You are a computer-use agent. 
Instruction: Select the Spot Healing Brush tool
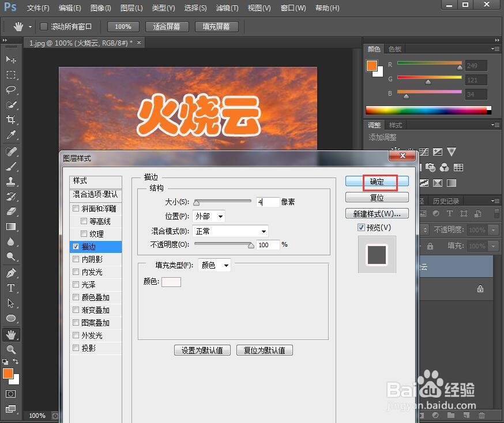click(11, 152)
